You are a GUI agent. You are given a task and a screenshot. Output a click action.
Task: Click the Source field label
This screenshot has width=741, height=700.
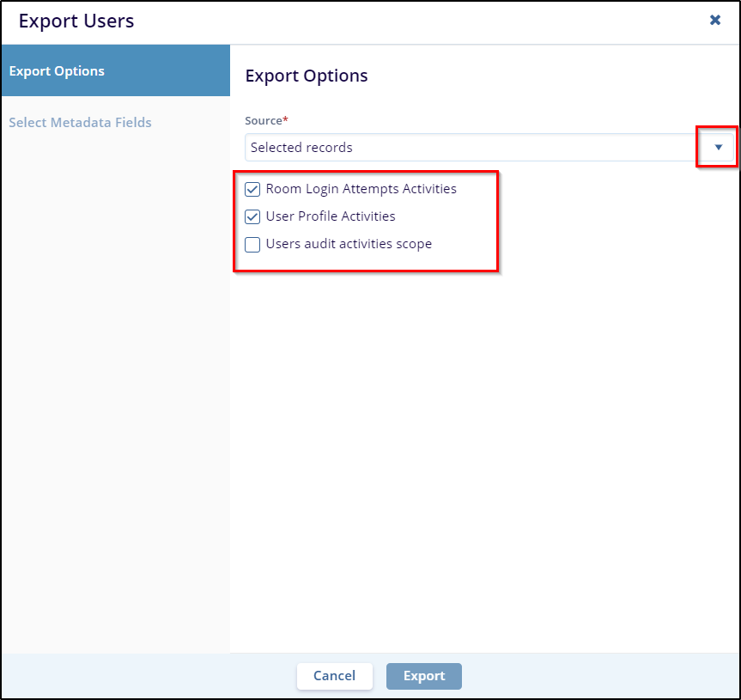(264, 120)
